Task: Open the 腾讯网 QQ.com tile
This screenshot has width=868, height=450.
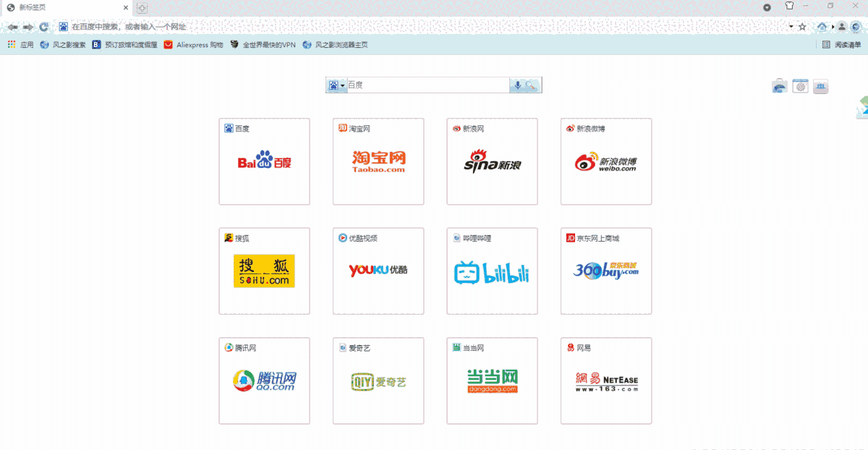Action: 264,381
